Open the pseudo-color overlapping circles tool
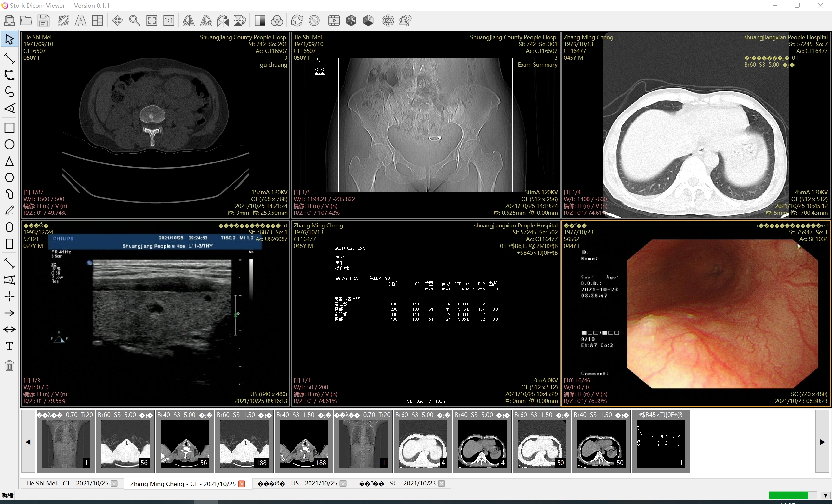 277,20
